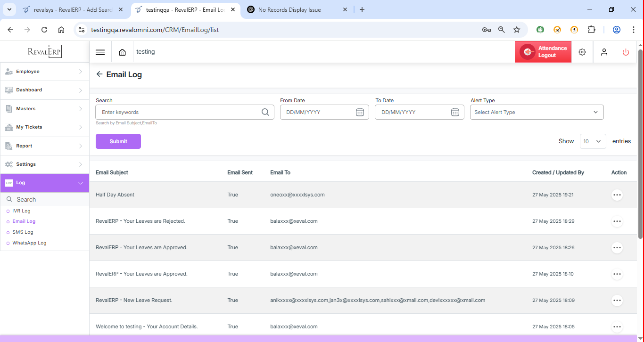This screenshot has height=342, width=644.
Task: Open the To Date calendar icon
Action: 455,112
